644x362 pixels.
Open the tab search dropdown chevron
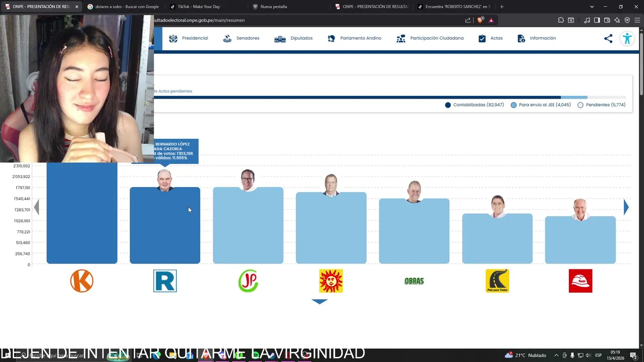coord(592,7)
